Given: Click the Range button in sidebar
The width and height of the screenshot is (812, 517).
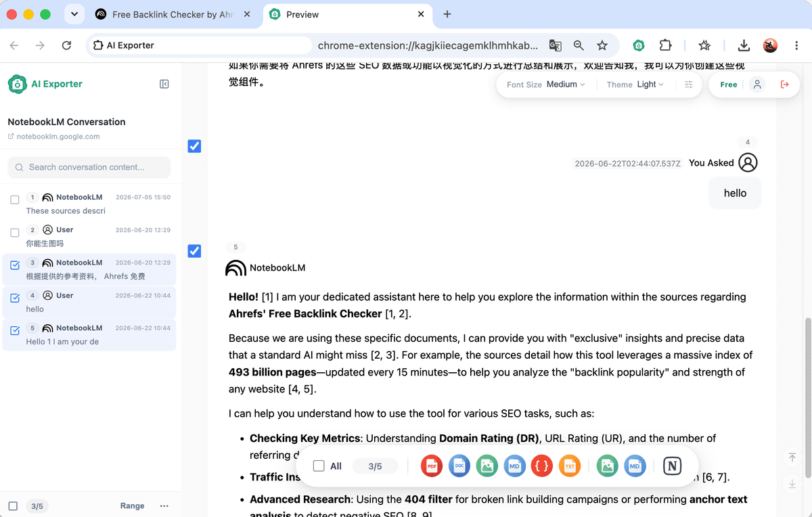Looking at the screenshot, I should pyautogui.click(x=133, y=505).
